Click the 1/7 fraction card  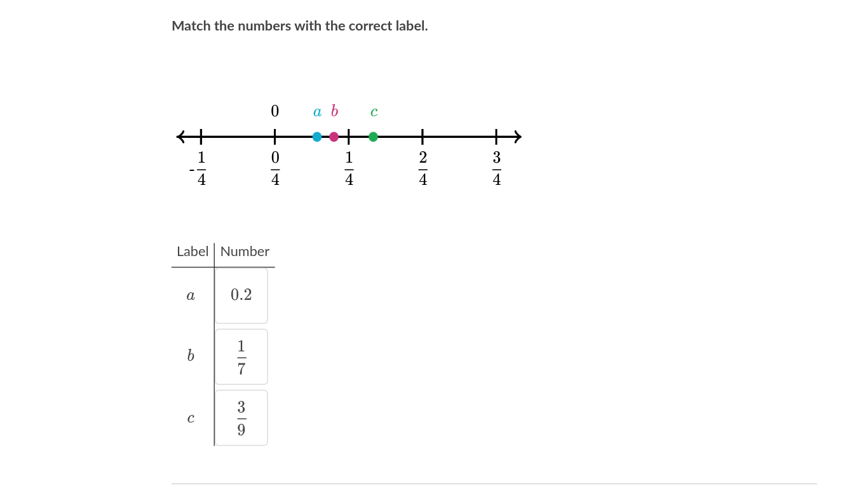click(x=241, y=357)
